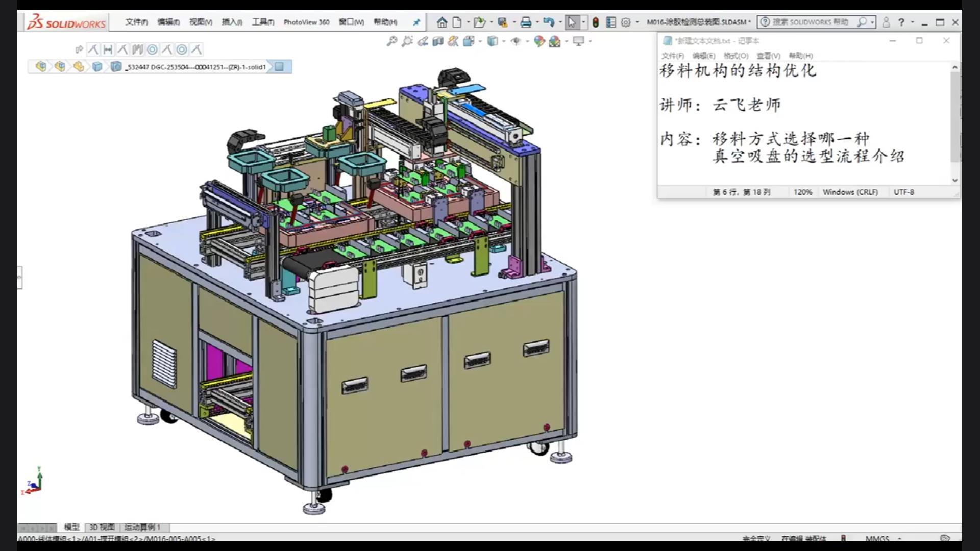The height and width of the screenshot is (551, 980).
Task: Click the Open file folder icon
Action: [479, 22]
